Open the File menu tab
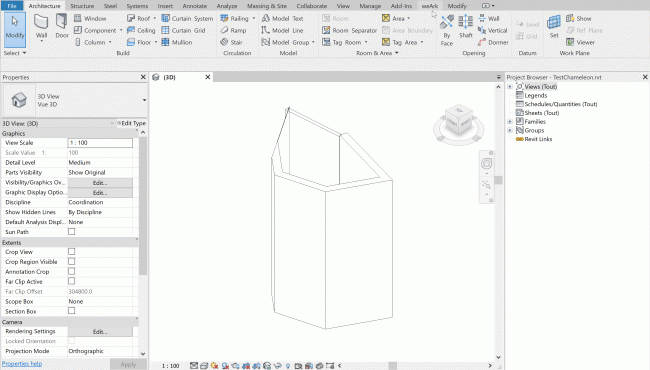Image resolution: width=650 pixels, height=370 pixels. [x=12, y=6]
